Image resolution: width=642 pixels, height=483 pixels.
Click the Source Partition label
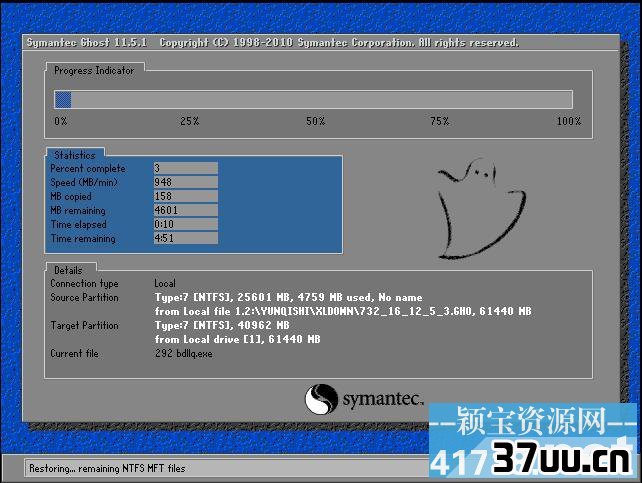(84, 297)
